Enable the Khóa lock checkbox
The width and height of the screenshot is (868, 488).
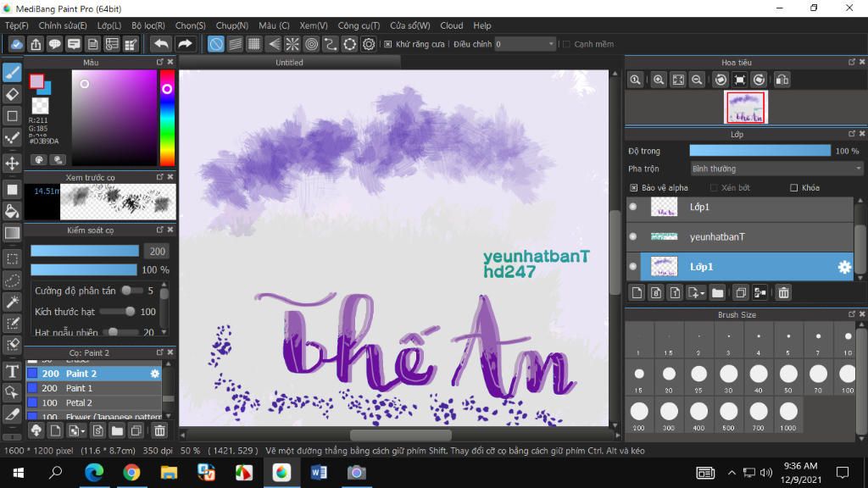[x=793, y=187]
